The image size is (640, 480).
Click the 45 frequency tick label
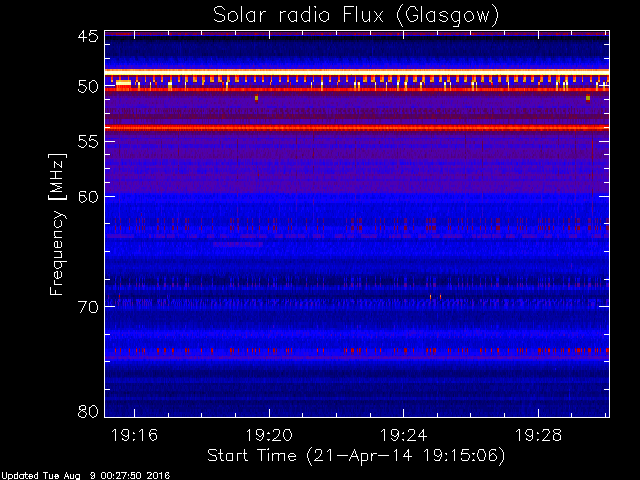point(88,37)
